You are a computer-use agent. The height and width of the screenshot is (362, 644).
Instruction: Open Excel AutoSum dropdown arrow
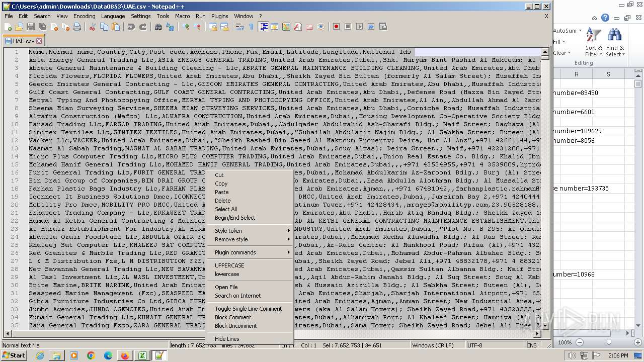(580, 31)
